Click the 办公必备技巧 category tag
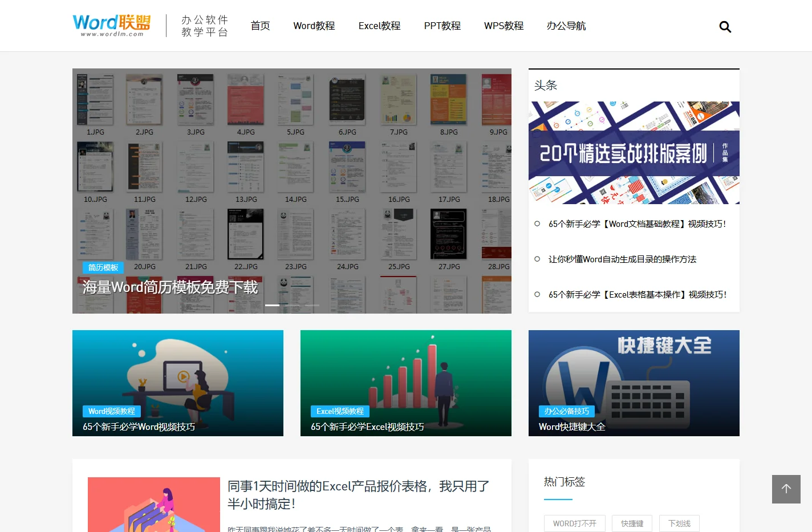 tap(567, 411)
